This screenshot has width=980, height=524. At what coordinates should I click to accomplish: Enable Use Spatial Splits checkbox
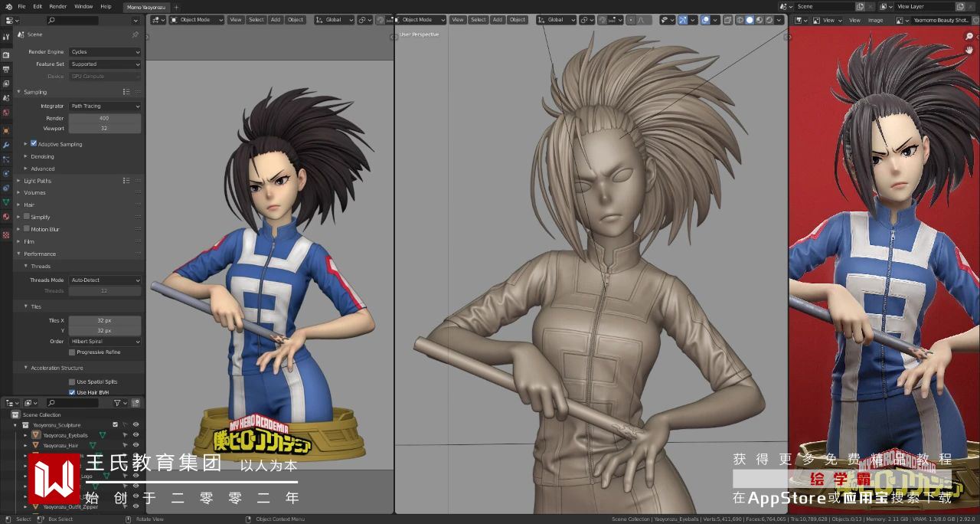click(72, 382)
